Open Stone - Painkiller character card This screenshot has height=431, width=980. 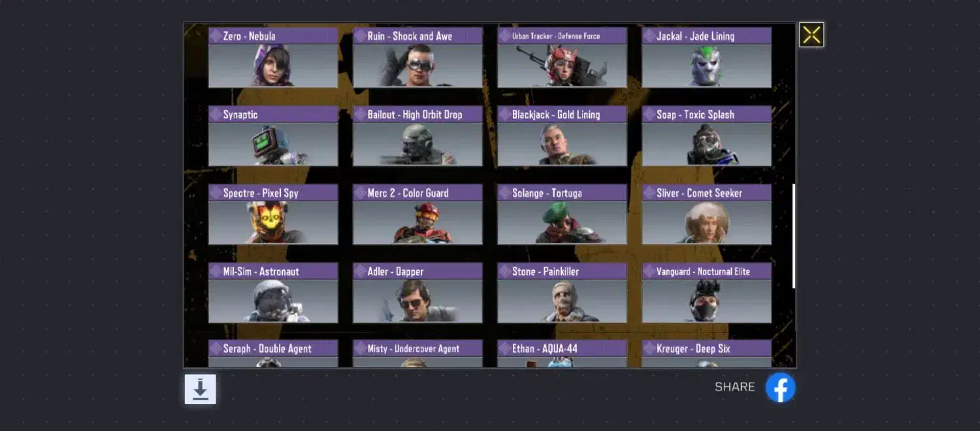pos(562,293)
